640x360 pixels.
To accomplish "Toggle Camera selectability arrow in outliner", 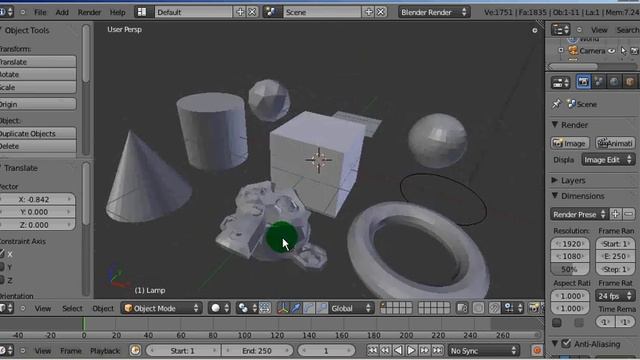I will tap(623, 51).
